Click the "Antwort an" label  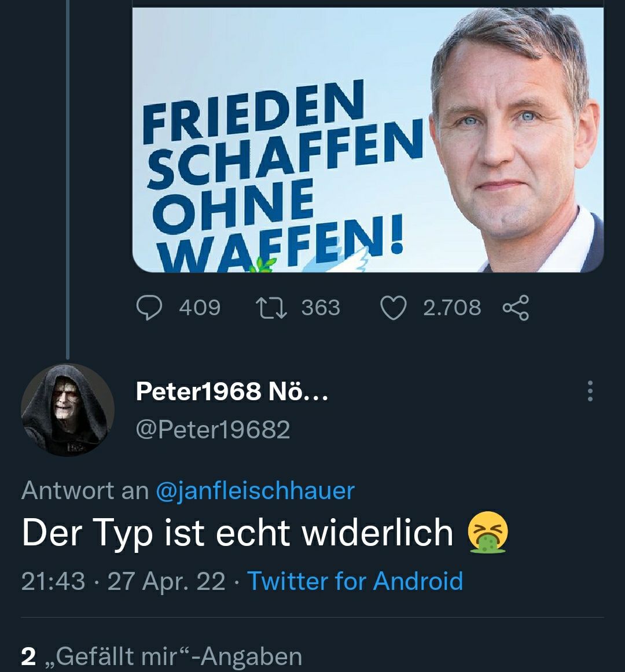(84, 490)
